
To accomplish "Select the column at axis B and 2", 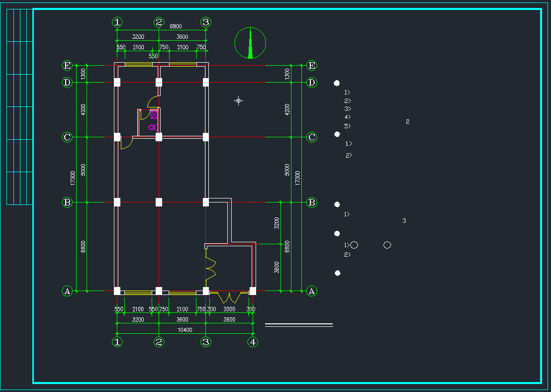I will (159, 202).
